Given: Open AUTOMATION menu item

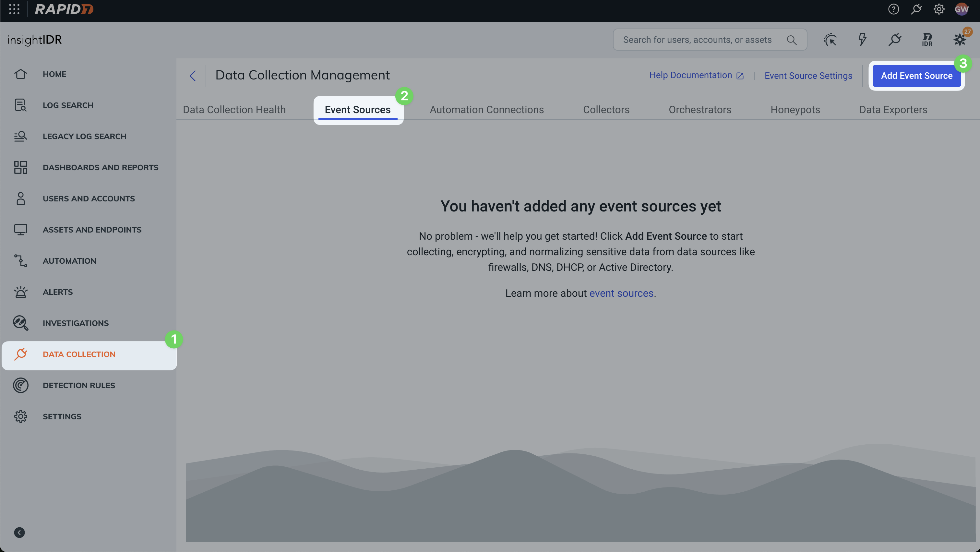Looking at the screenshot, I should point(69,261).
